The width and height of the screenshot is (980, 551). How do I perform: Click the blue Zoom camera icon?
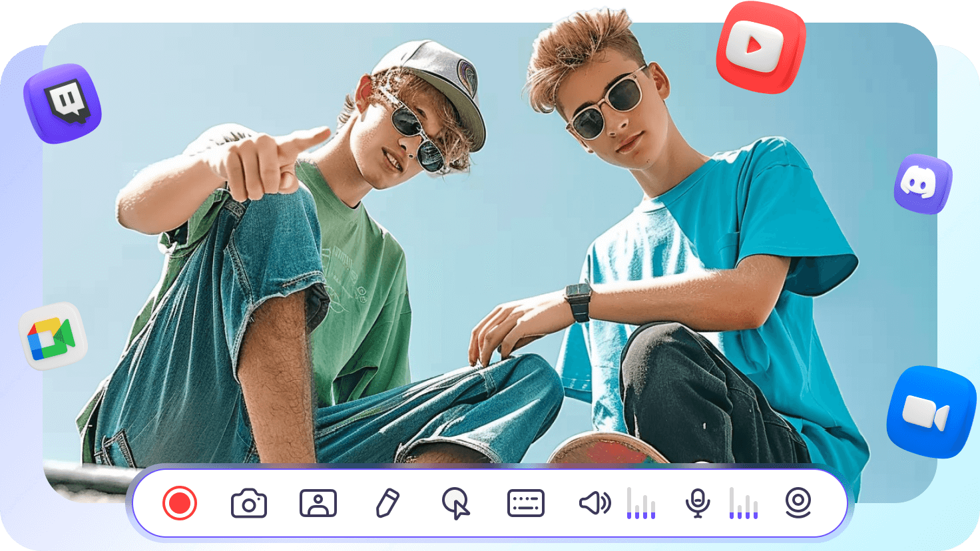930,412
